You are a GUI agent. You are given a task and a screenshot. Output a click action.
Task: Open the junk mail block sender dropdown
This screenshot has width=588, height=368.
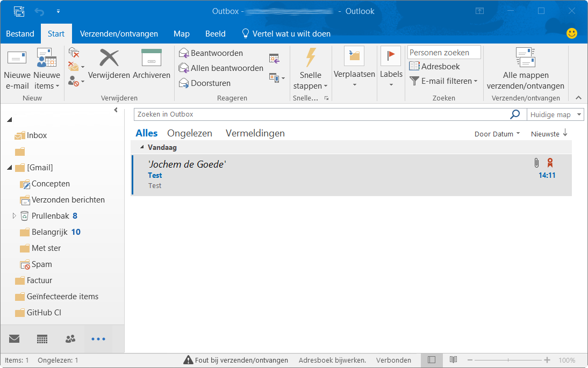(x=76, y=81)
